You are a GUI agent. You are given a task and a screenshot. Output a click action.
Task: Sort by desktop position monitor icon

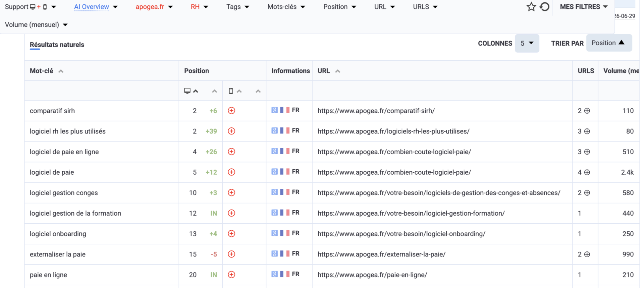[187, 91]
